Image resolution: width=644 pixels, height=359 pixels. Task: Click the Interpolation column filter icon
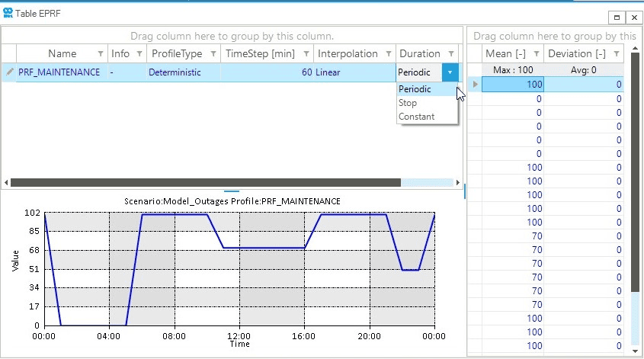point(389,54)
